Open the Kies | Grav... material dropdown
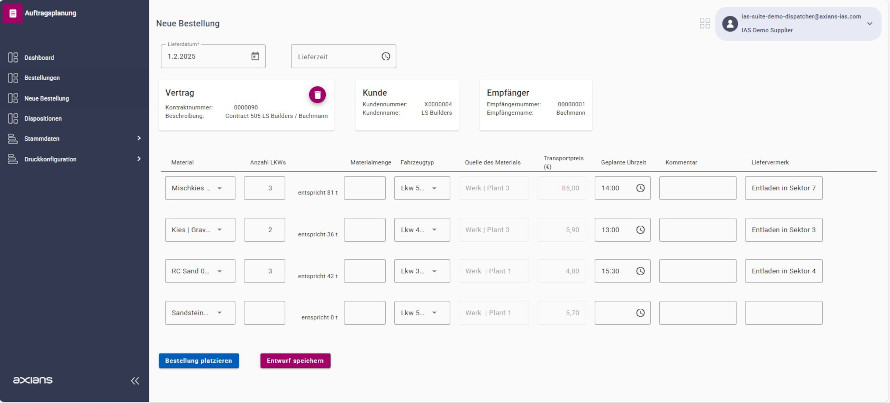Image resolution: width=890 pixels, height=403 pixels. tap(200, 230)
